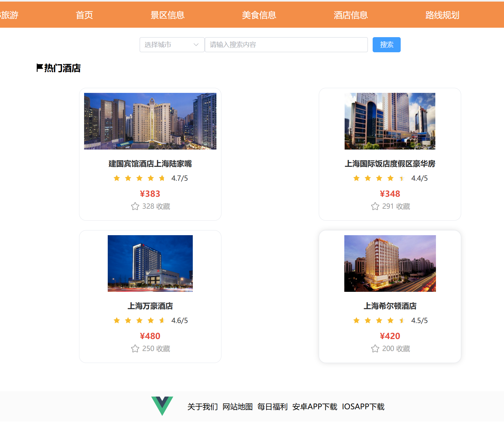Screen dimensions: 504x425
Task: Open the 路线规划 navigation tab
Action: pyautogui.click(x=442, y=15)
